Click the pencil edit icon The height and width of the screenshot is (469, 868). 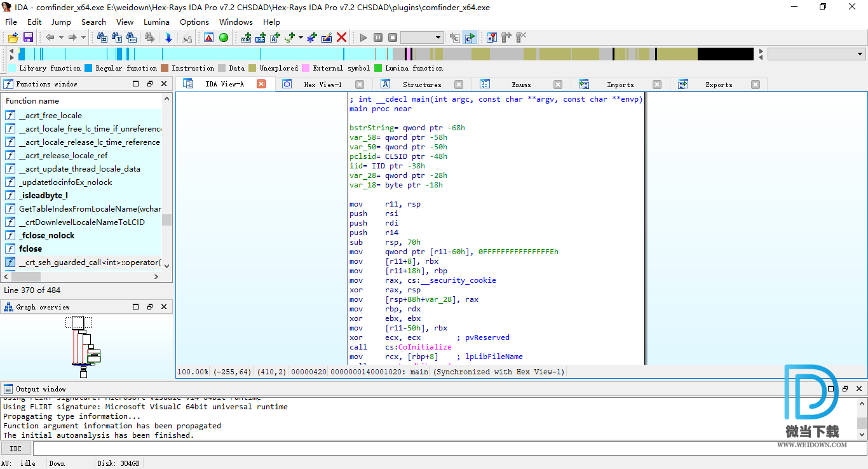pos(327,37)
